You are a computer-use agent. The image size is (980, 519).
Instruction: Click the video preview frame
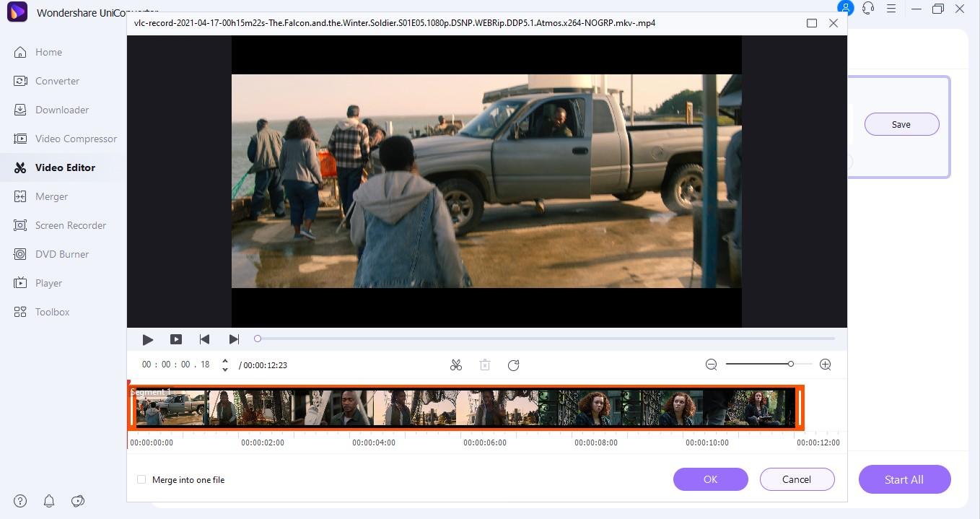point(486,181)
